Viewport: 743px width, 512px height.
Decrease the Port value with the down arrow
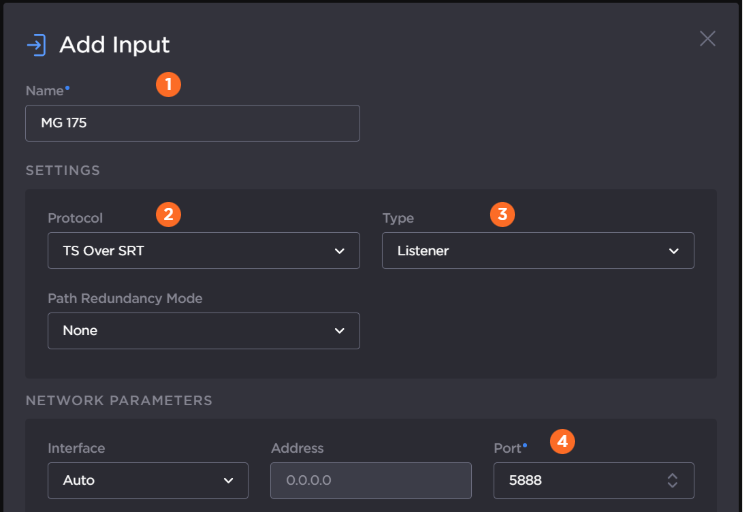pyautogui.click(x=673, y=486)
